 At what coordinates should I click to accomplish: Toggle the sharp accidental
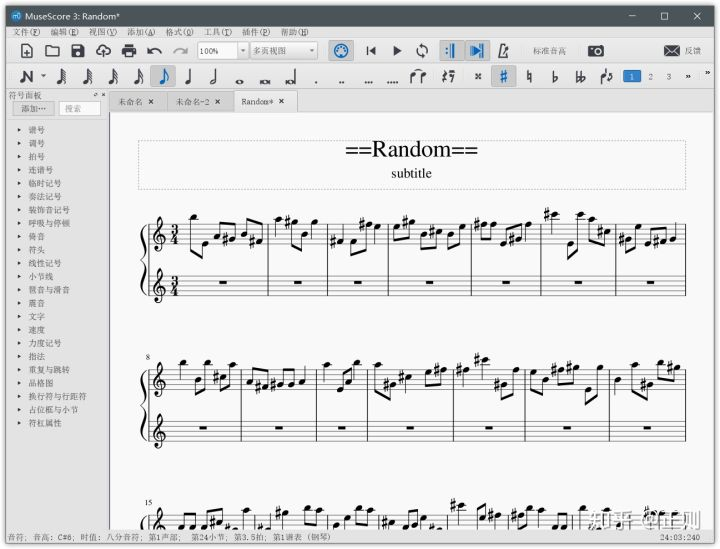(503, 77)
